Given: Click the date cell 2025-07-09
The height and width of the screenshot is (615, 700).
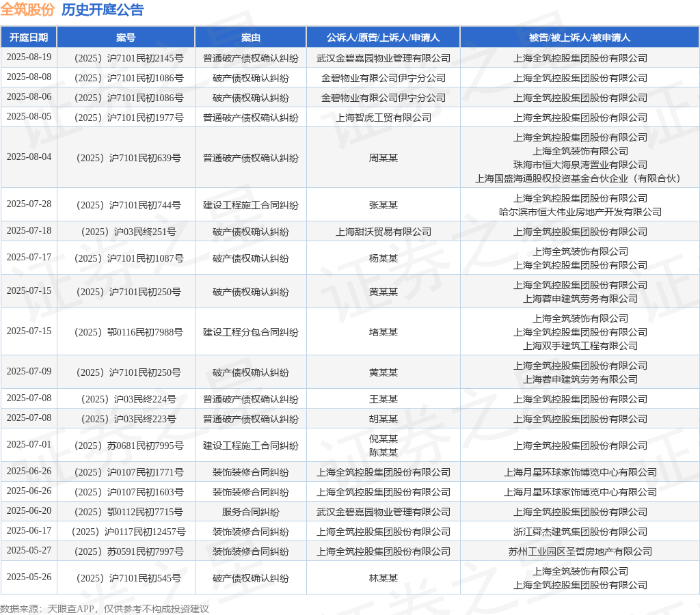Looking at the screenshot, I should coord(29,371).
